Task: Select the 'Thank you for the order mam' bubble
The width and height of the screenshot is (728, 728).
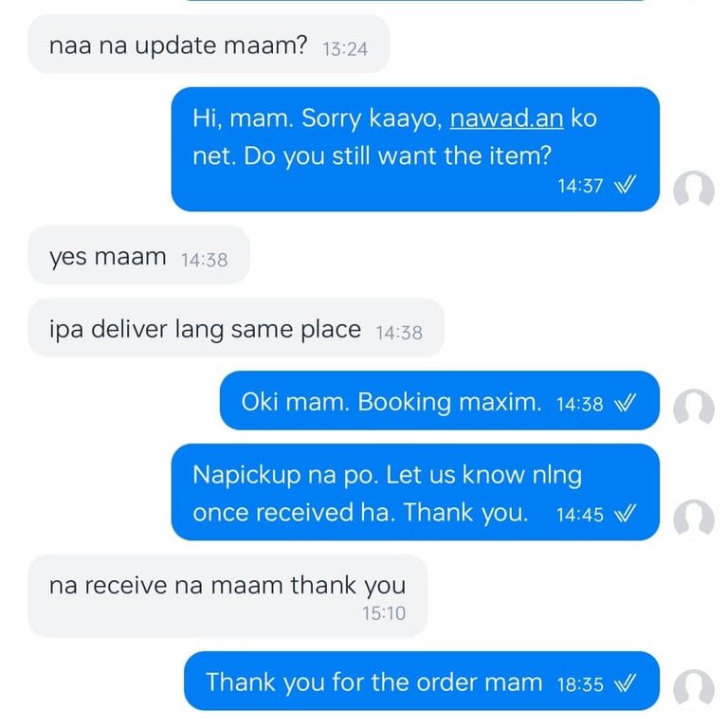Action: click(422, 681)
